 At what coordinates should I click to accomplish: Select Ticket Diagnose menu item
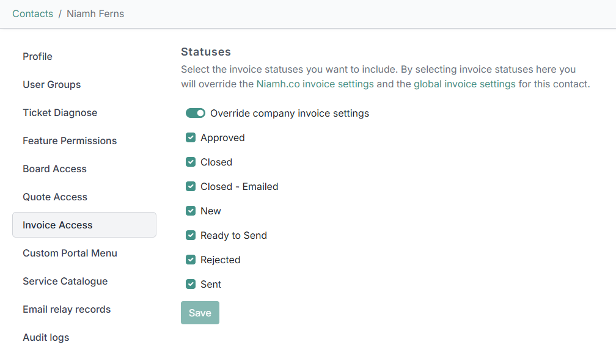[x=60, y=112]
